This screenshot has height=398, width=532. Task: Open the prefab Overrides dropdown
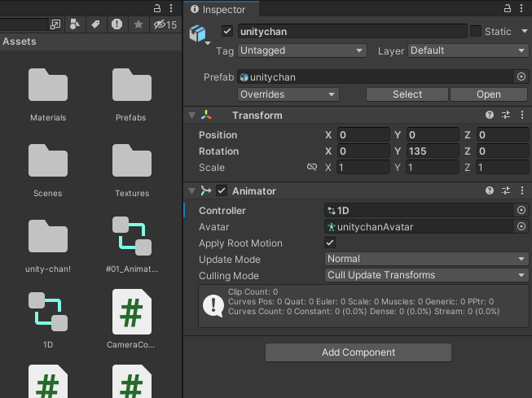(288, 94)
